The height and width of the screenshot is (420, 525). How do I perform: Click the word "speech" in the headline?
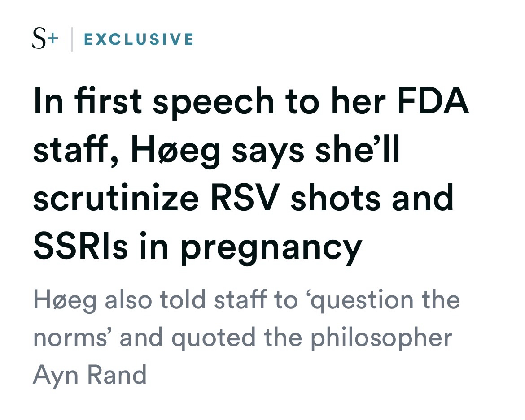pyautogui.click(x=213, y=102)
